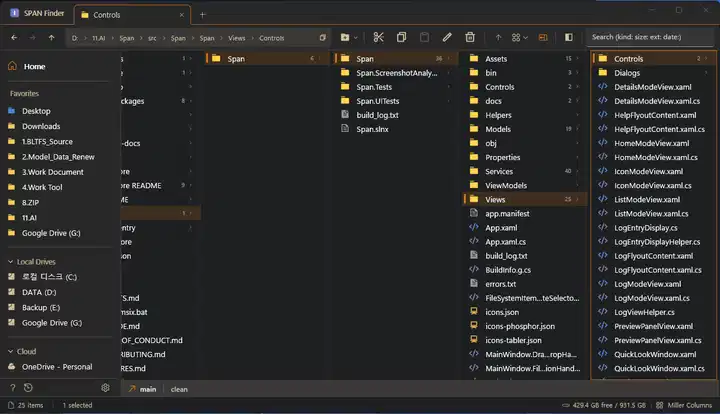Collapse the Local Drives section

pos(9,261)
